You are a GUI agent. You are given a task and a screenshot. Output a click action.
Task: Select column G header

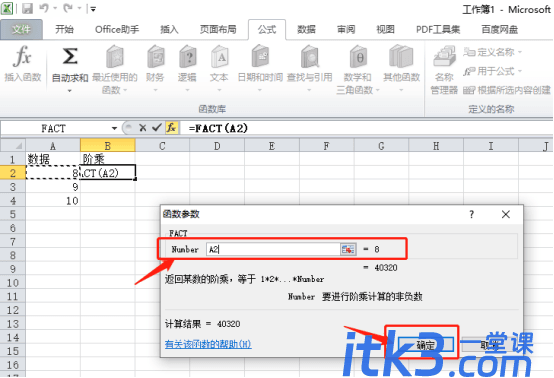(x=381, y=146)
